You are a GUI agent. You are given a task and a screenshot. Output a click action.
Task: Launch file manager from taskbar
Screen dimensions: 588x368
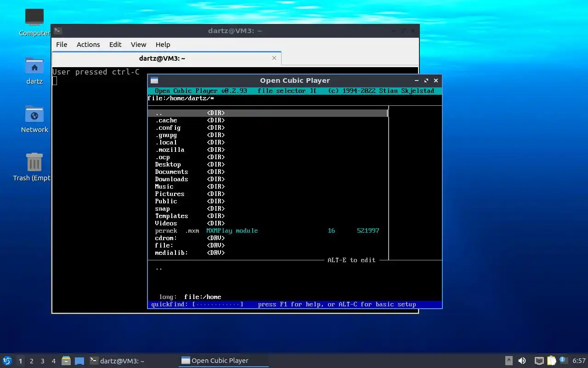[x=66, y=361]
